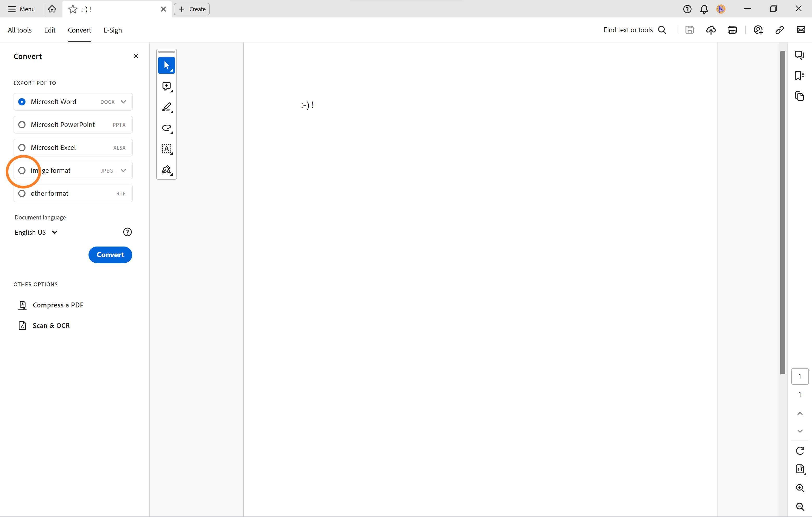The image size is (812, 517).
Task: Rotate the page clockwise
Action: pos(800,451)
